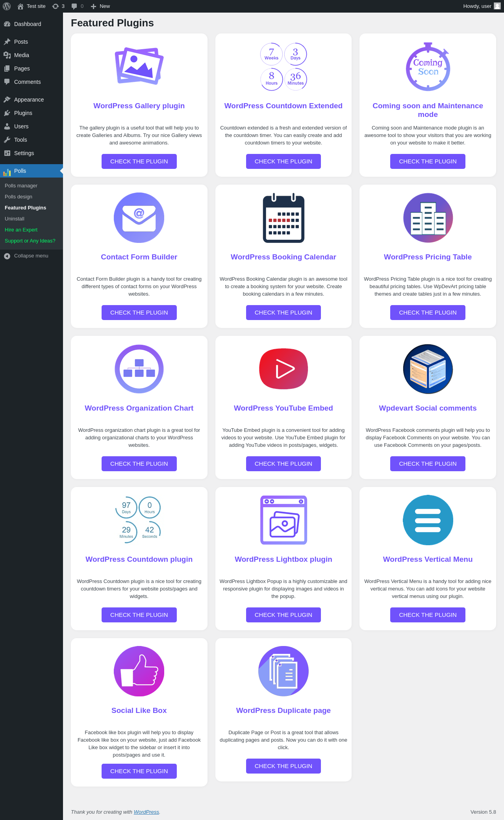Click the Contact Form Builder envelope icon
Image resolution: width=504 pixels, height=820 pixels.
(x=139, y=218)
